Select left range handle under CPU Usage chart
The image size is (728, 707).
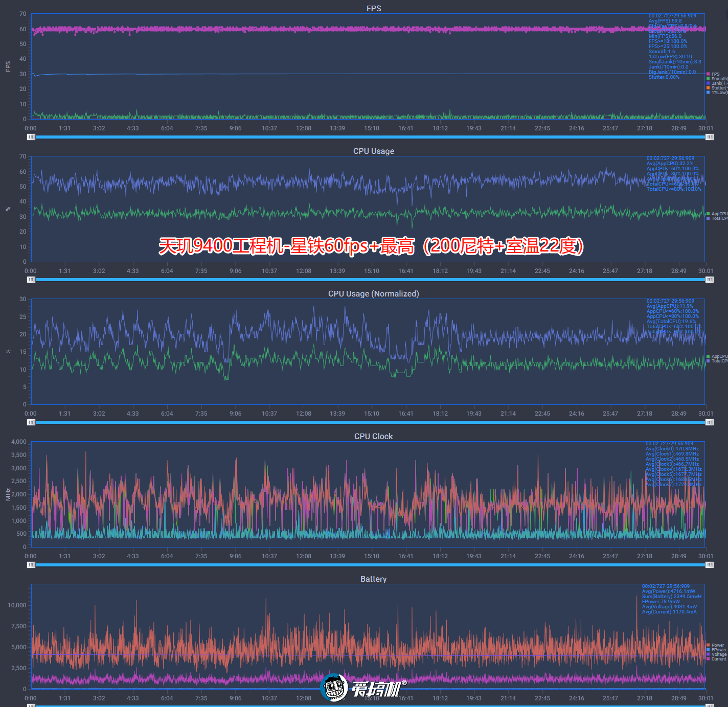tap(31, 280)
